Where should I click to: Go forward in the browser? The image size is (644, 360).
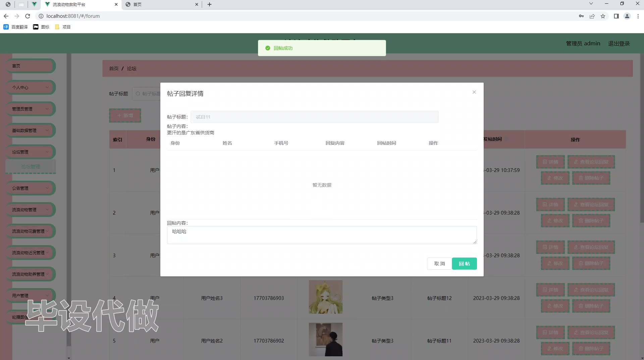[x=17, y=16]
